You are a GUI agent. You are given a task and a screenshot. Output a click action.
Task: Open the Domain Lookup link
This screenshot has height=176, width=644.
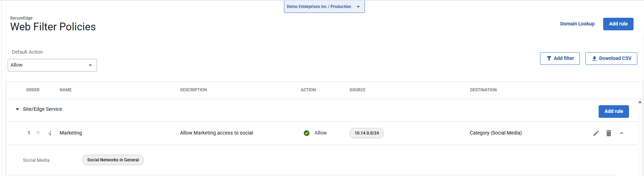(577, 24)
